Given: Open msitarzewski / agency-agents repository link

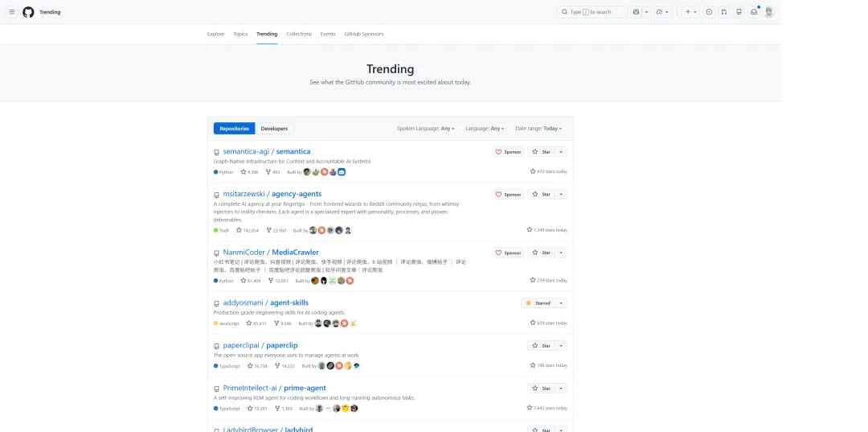Looking at the screenshot, I should tap(272, 195).
